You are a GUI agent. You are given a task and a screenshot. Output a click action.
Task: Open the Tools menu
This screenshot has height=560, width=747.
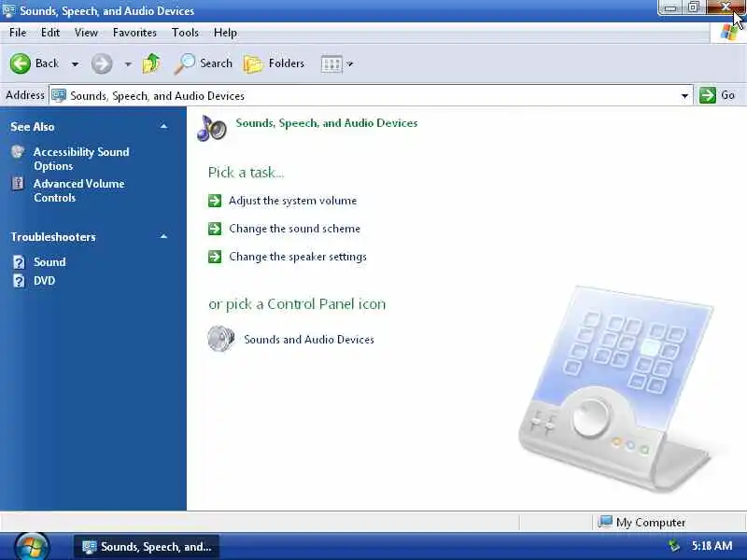pyautogui.click(x=185, y=33)
